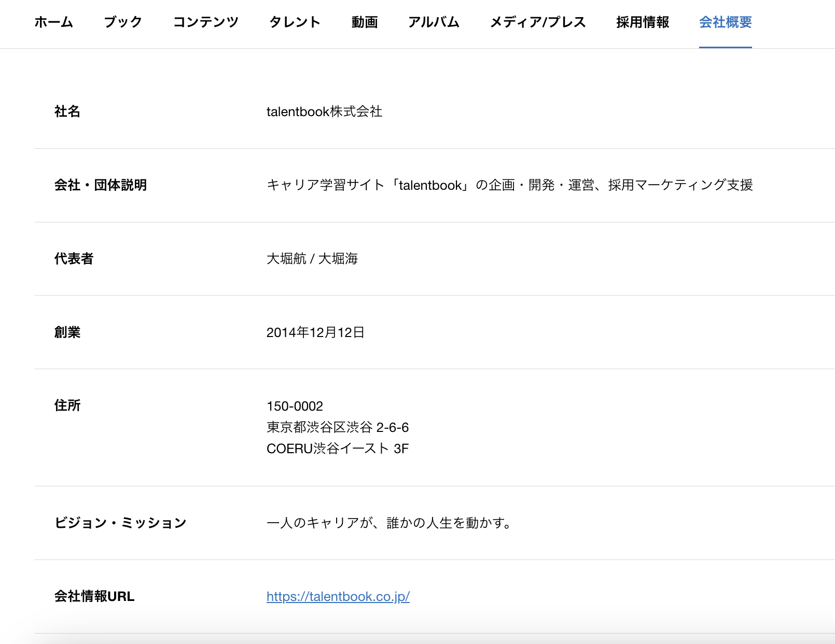Click the 会社・団体説明 description text

click(x=509, y=185)
